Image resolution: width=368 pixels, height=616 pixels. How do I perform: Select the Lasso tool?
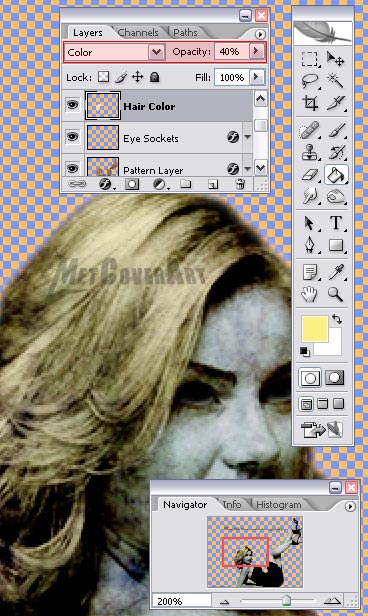pos(310,81)
